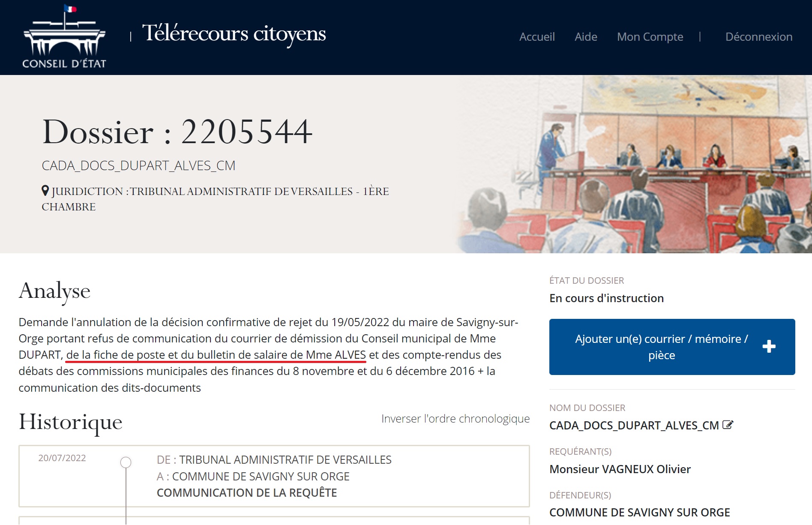Click the Conseil d'État logo
The height and width of the screenshot is (525, 812).
coord(64,37)
